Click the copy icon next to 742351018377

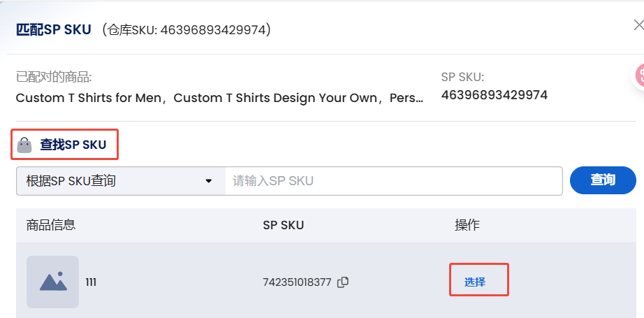[343, 282]
